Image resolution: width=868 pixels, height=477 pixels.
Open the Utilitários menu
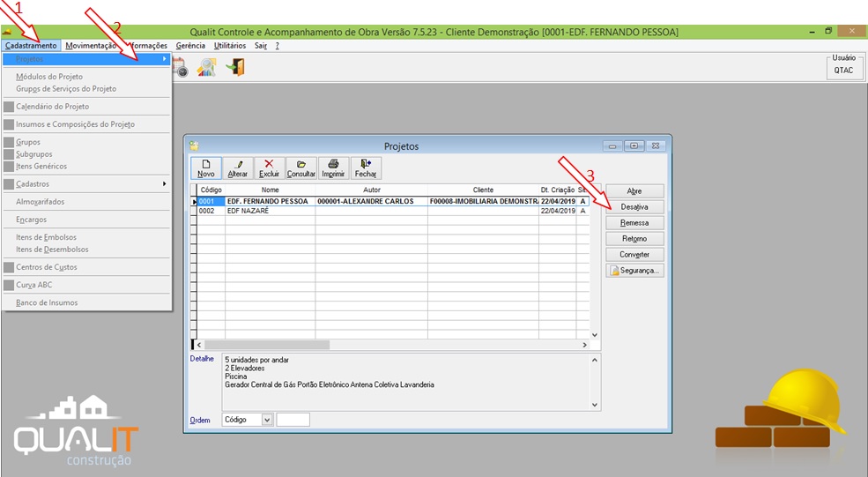tap(230, 46)
